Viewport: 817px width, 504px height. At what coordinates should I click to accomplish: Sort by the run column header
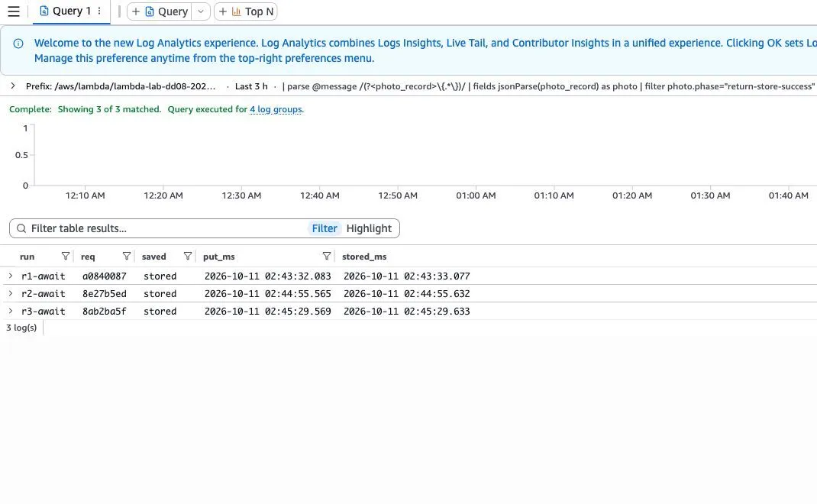point(27,257)
